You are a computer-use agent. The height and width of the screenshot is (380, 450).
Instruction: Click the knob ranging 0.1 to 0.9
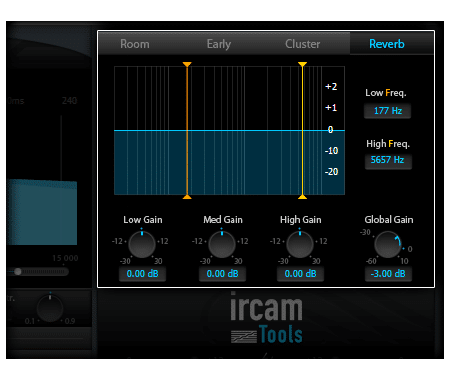[50, 308]
